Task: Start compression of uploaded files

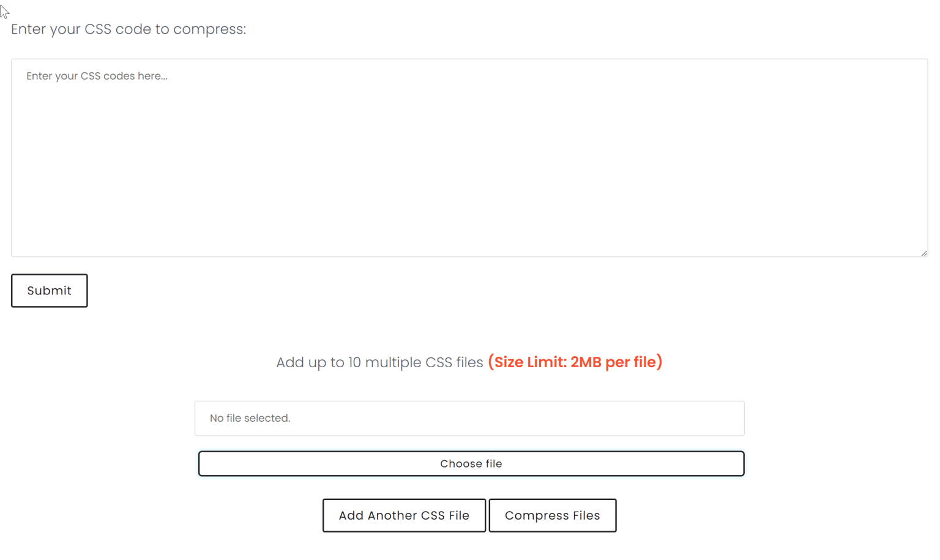Action: [551, 515]
